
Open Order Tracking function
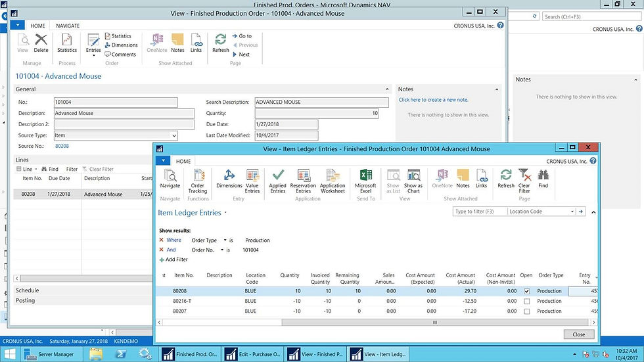click(198, 181)
